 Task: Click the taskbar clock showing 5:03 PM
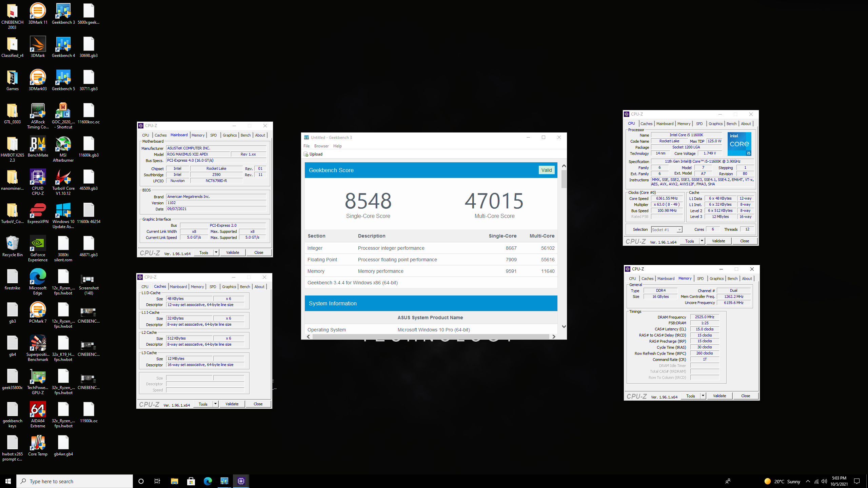click(x=839, y=481)
